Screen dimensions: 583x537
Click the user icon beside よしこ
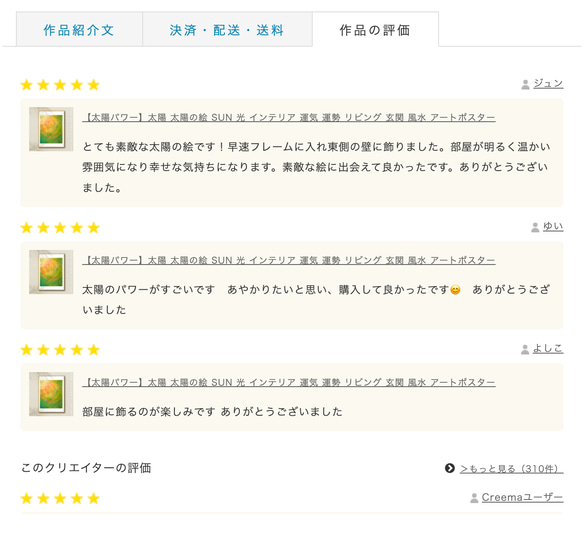(525, 350)
